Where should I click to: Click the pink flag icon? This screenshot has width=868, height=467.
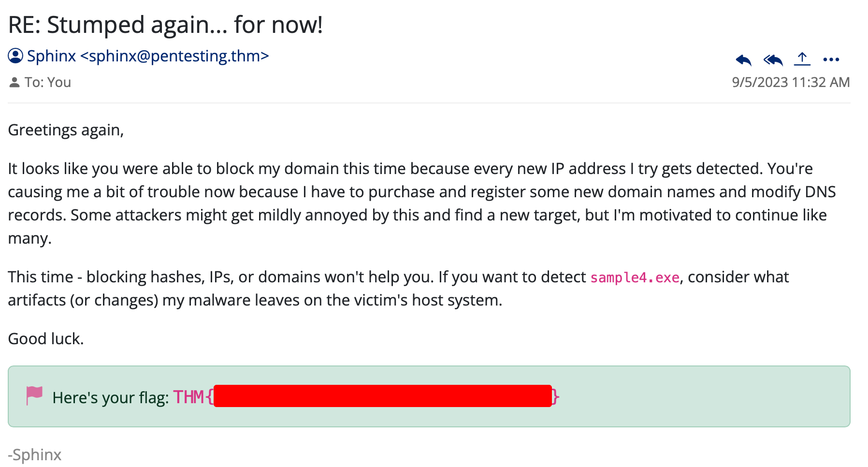34,396
